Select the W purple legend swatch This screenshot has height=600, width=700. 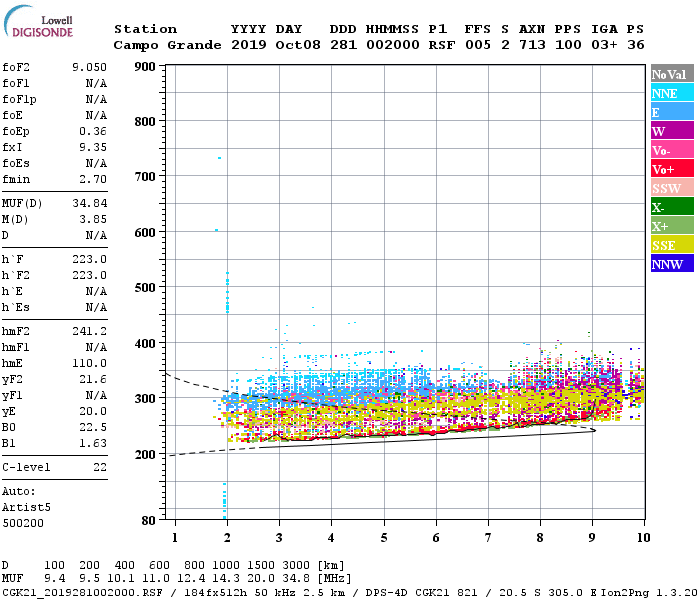[x=672, y=131]
